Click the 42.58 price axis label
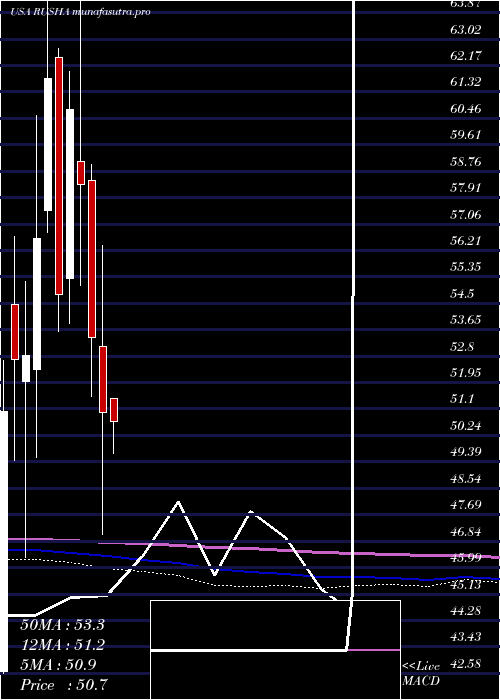The image size is (500, 700). point(466,664)
